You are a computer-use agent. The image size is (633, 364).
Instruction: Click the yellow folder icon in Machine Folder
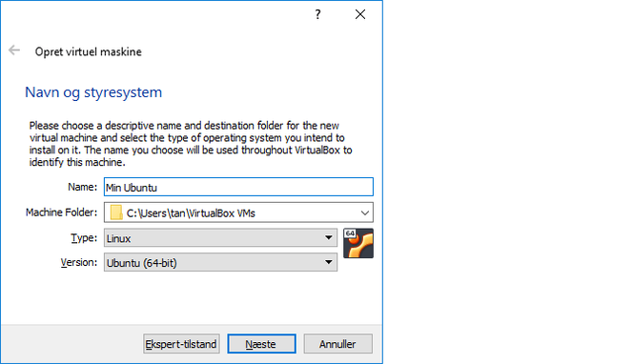116,212
